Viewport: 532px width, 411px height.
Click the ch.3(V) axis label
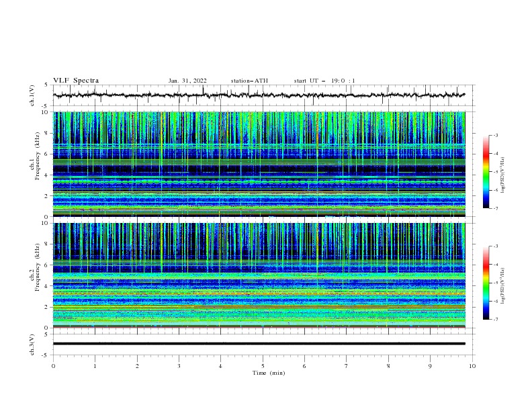pyautogui.click(x=32, y=345)
